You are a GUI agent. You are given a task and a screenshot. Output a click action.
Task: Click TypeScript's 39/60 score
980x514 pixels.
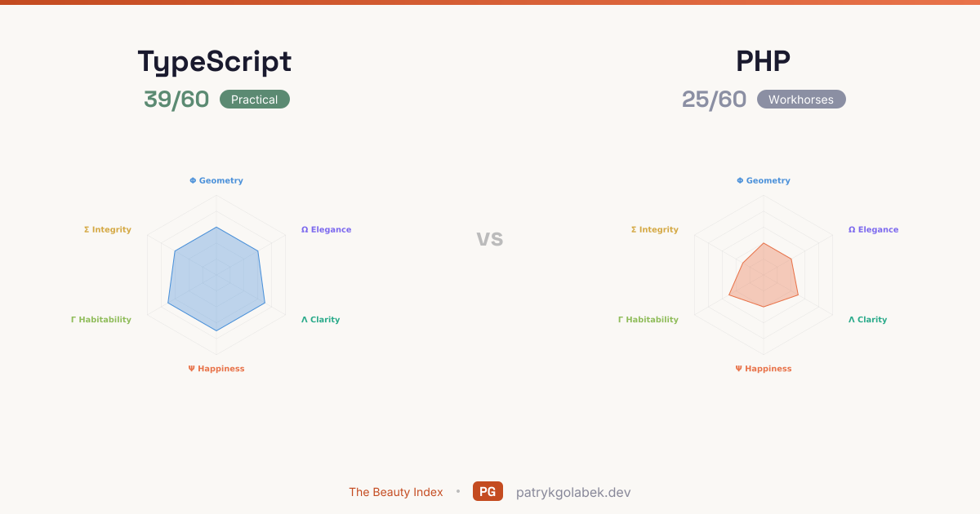[176, 100]
